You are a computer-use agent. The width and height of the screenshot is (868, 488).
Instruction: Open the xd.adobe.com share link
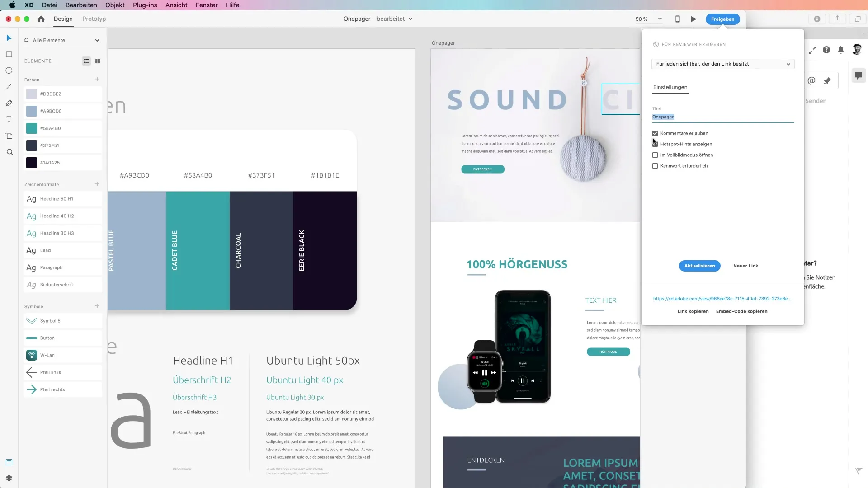[722, 299]
